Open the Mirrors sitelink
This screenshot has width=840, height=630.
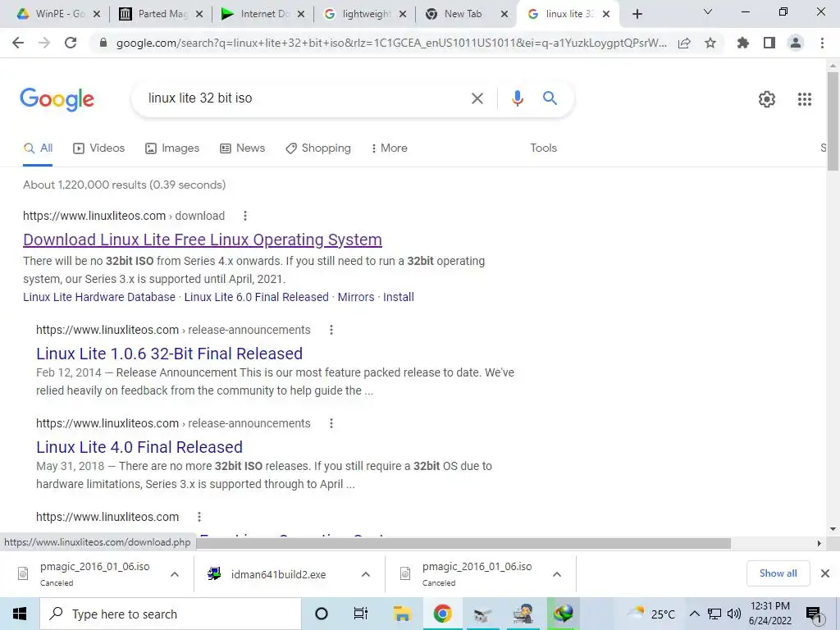(356, 297)
